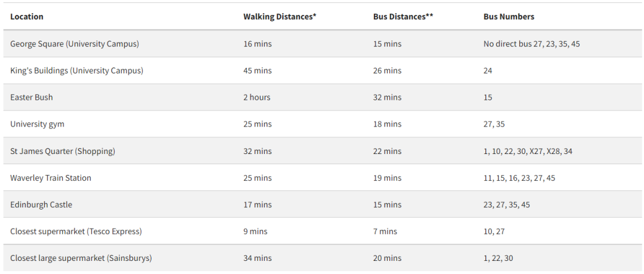Select the King's Buildings location cell
Screen dimensions: 644x274
point(76,70)
